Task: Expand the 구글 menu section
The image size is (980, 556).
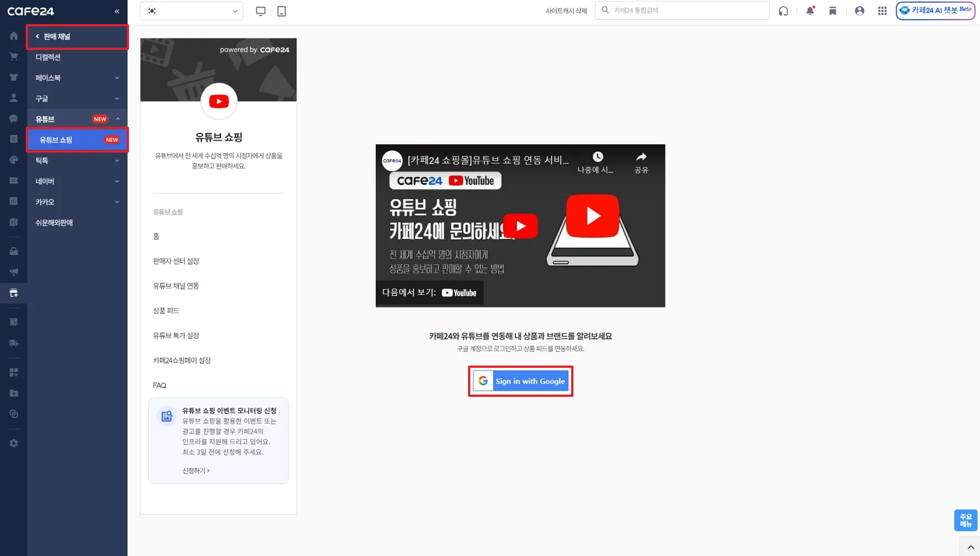Action: coord(77,99)
